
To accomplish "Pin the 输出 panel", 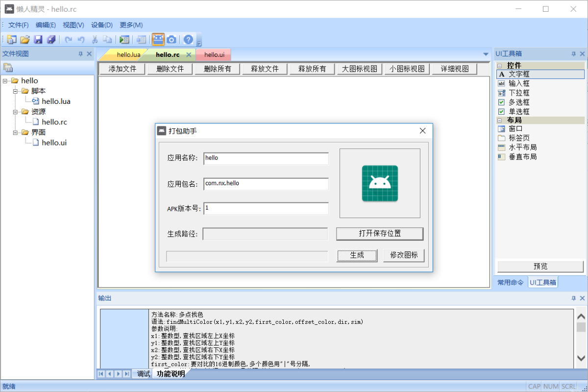I will [574, 298].
